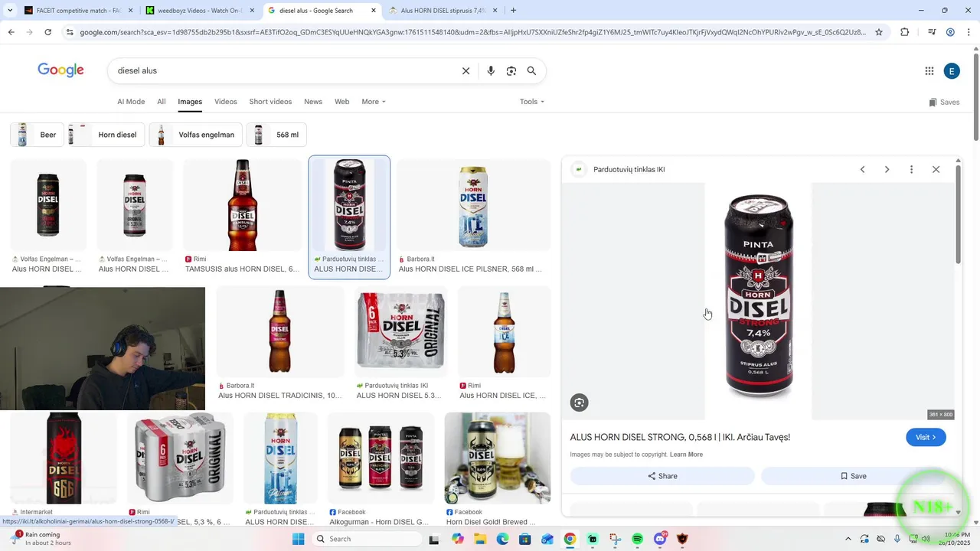This screenshot has height=551, width=980.
Task: Open the Google apps grid
Action: (929, 71)
